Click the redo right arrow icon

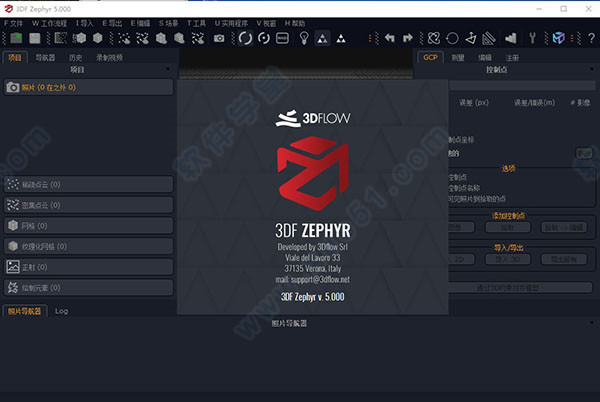coord(408,38)
